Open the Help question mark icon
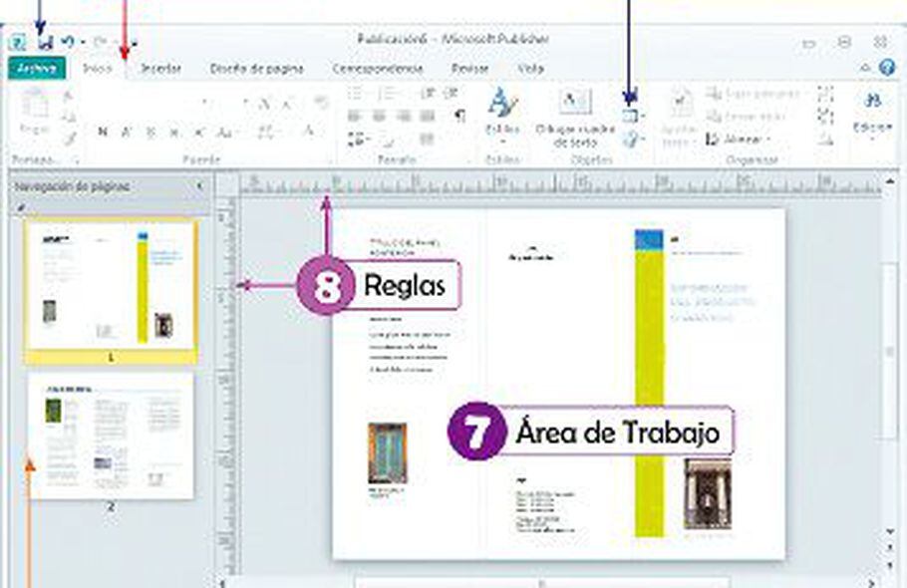907x588 pixels. 887,68
